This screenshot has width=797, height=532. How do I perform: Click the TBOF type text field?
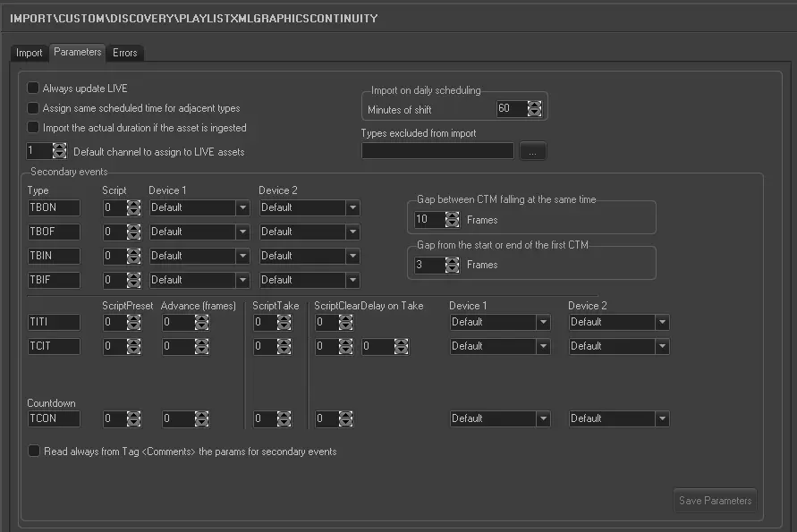[x=53, y=232]
